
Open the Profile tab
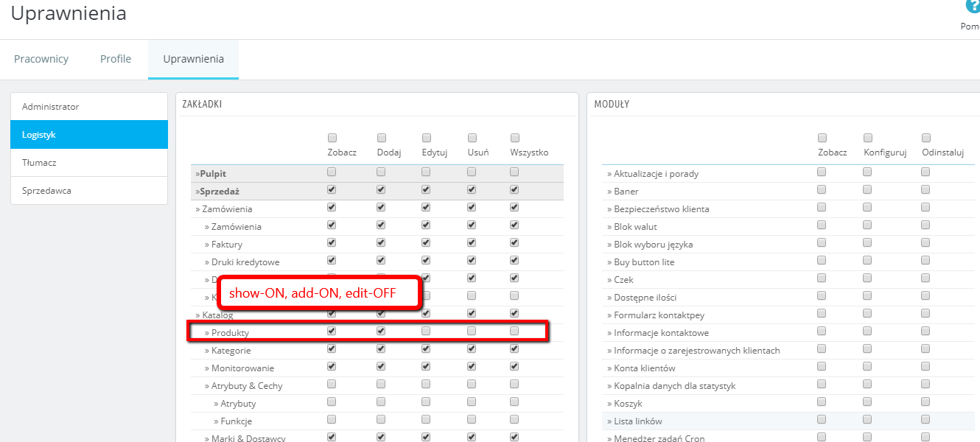(x=116, y=59)
